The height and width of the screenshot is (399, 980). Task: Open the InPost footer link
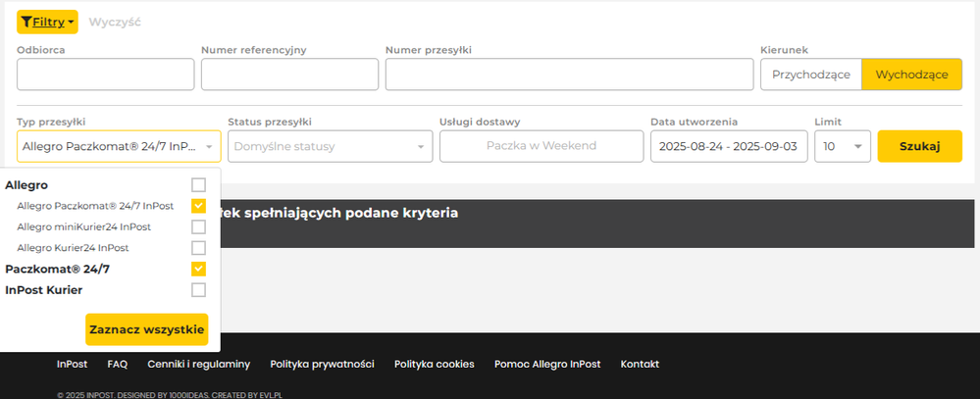click(x=72, y=364)
